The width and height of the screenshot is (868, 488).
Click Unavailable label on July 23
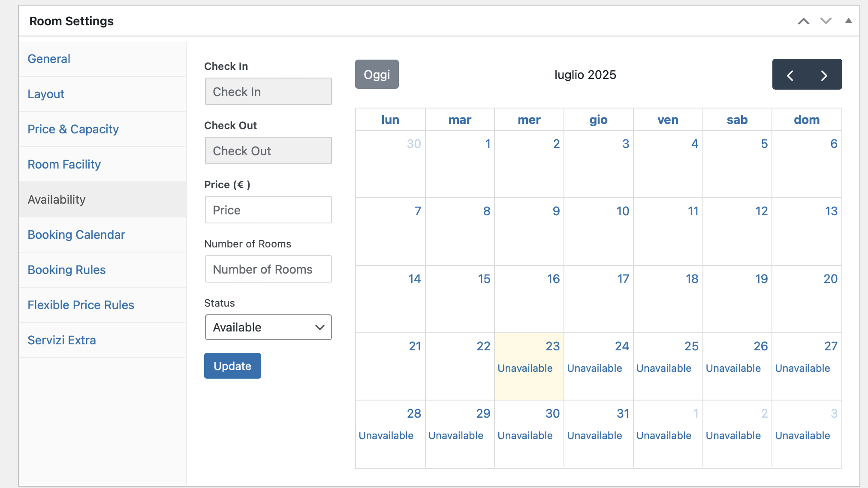click(525, 368)
